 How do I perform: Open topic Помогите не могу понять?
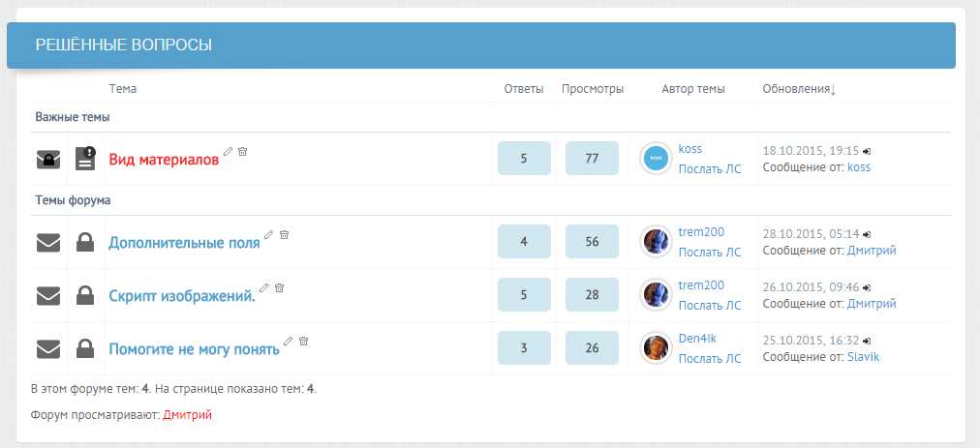tap(194, 349)
